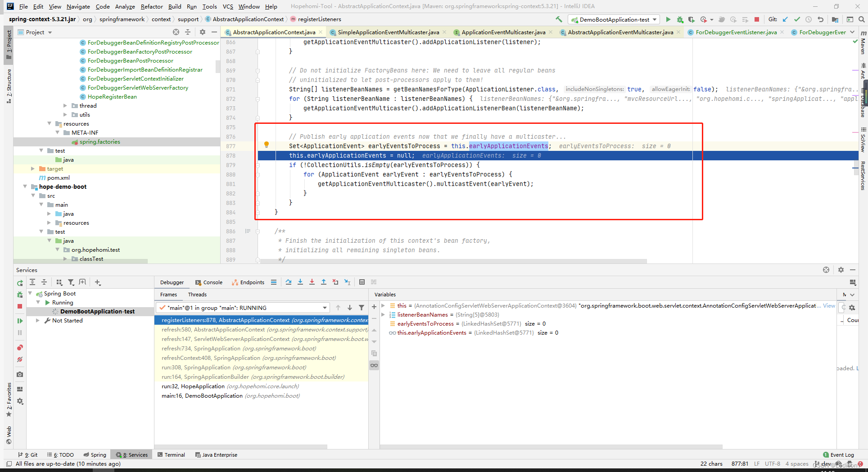Open the Project Structure icon
The image size is (868, 472).
click(835, 19)
